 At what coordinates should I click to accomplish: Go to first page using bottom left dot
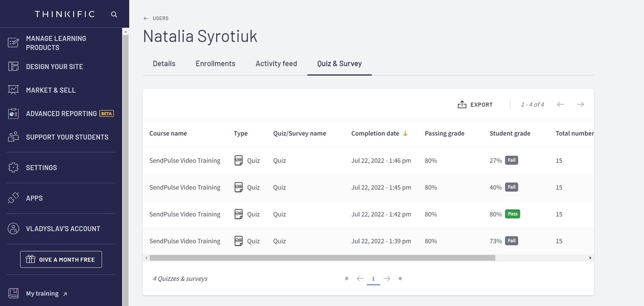pos(346,278)
